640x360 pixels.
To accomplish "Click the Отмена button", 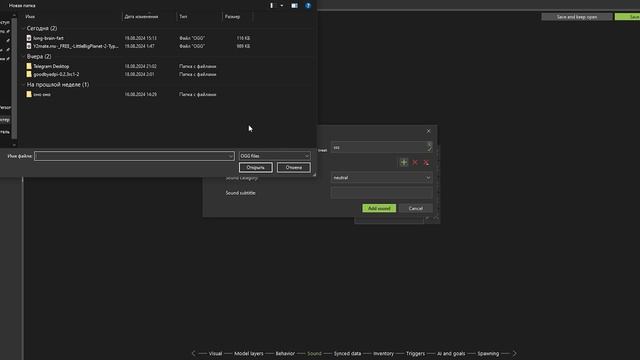I will 293,167.
